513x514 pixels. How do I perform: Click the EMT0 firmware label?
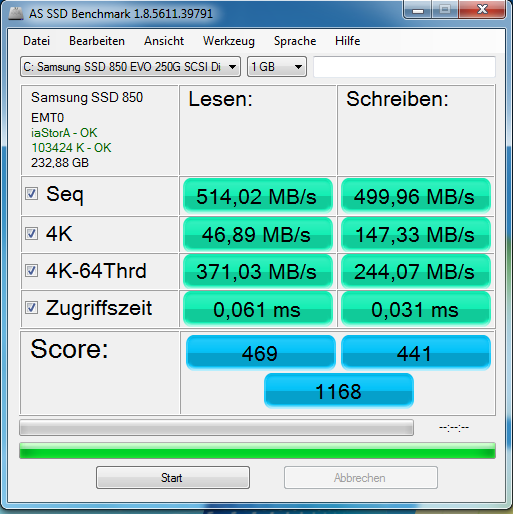[47, 118]
